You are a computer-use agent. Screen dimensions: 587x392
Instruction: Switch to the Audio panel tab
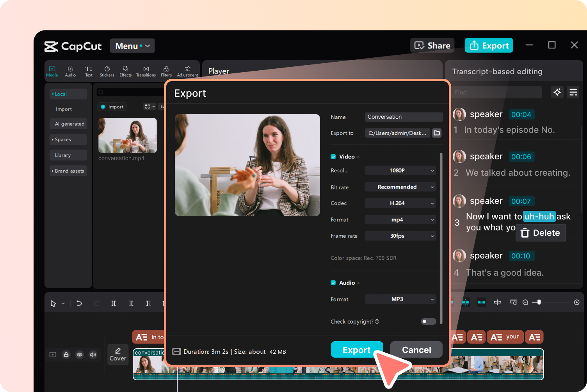[x=70, y=70]
